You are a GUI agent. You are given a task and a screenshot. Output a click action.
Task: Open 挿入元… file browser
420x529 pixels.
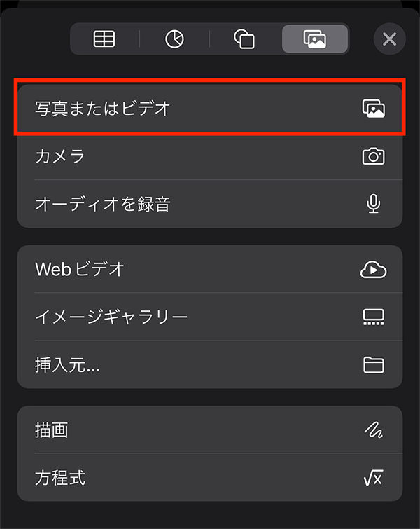pos(210,365)
